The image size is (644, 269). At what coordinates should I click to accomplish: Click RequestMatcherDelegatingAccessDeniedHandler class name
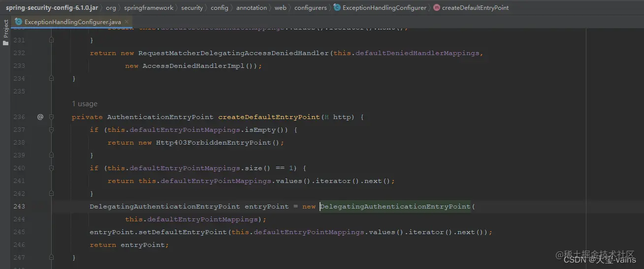coord(233,53)
